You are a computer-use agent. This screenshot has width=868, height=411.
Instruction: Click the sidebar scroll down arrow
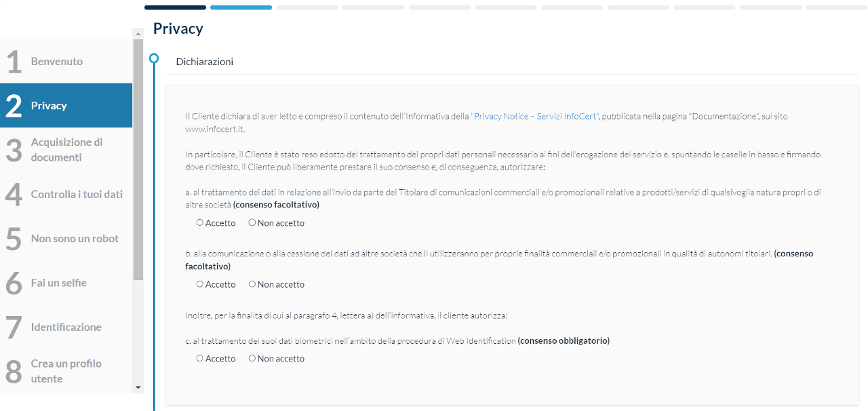(138, 387)
